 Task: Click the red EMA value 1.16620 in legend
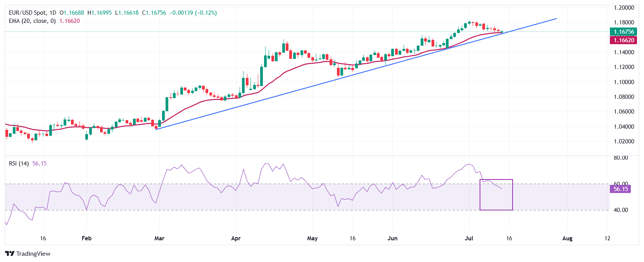tap(69, 21)
